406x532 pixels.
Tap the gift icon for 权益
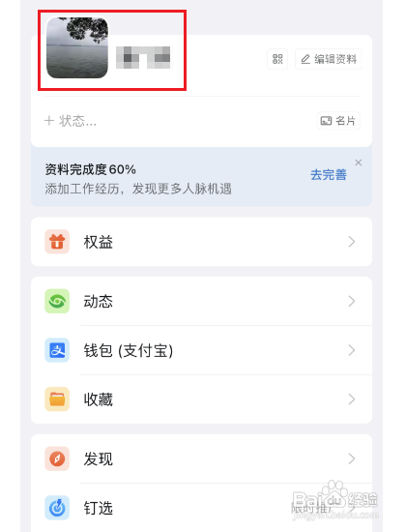[57, 242]
